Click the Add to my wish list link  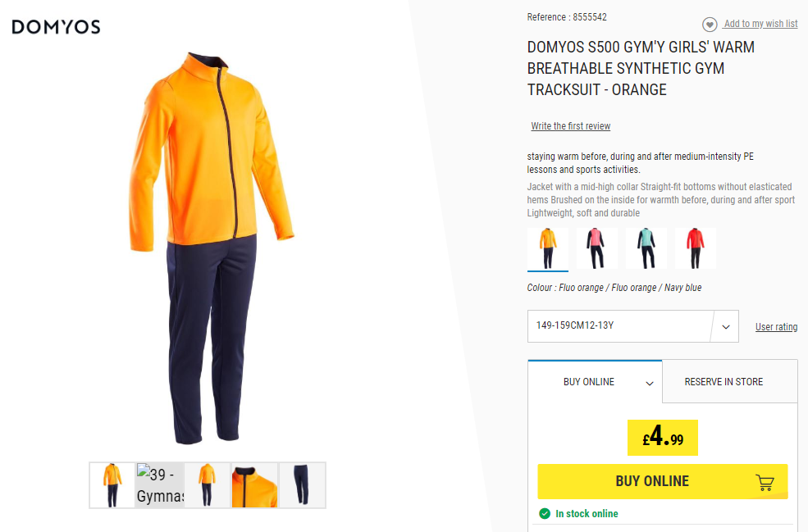pyautogui.click(x=760, y=24)
